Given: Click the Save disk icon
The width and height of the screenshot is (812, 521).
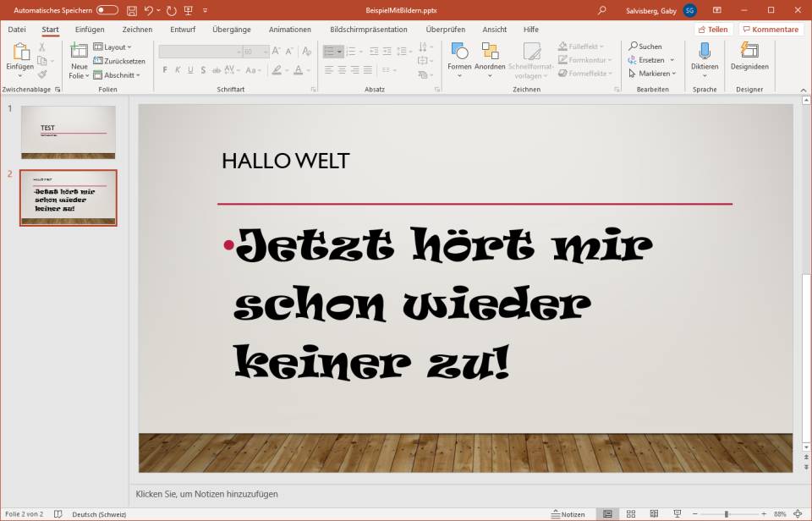Looking at the screenshot, I should (x=132, y=10).
